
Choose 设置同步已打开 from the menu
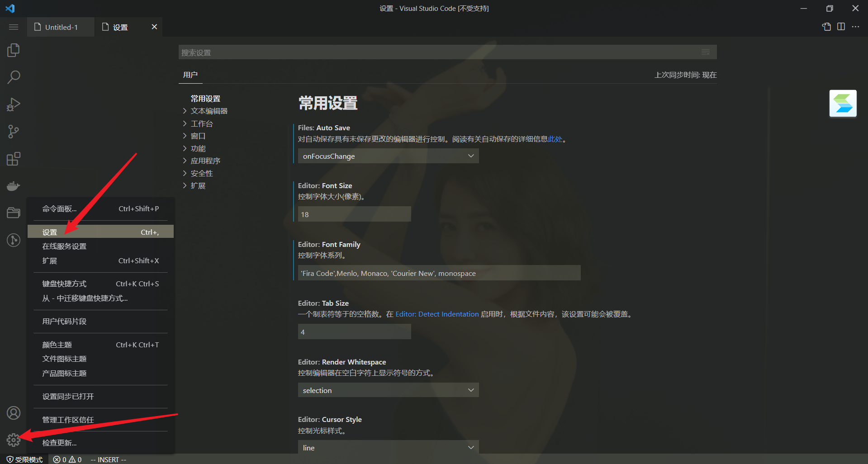coord(100,396)
